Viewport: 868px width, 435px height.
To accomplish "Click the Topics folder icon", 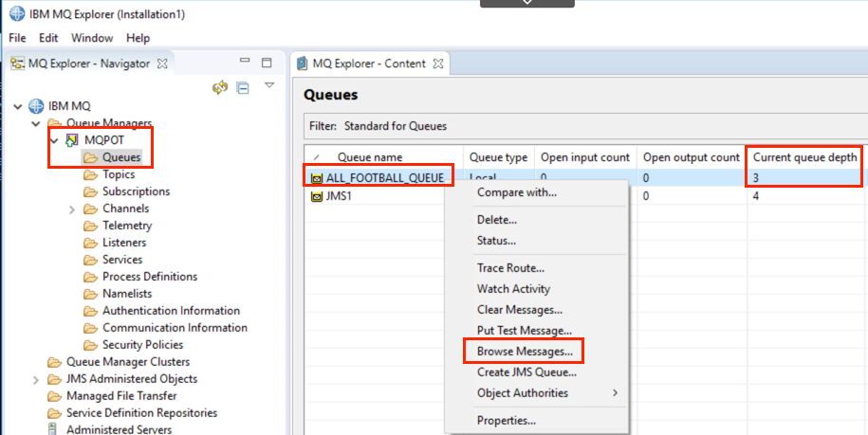I will pos(90,175).
